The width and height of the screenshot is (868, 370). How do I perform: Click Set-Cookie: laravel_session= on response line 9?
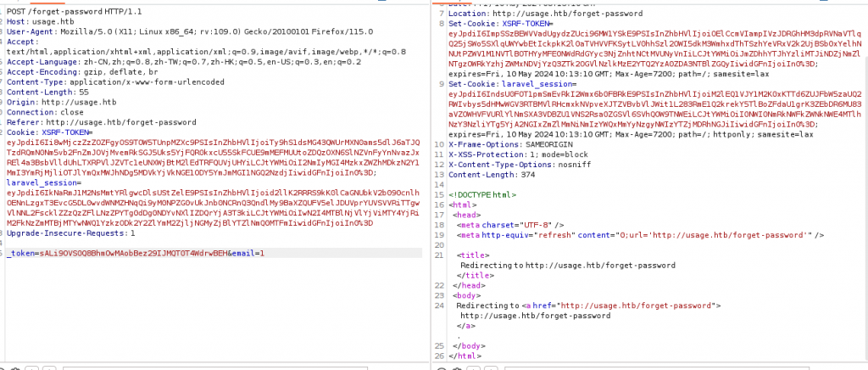[512, 84]
